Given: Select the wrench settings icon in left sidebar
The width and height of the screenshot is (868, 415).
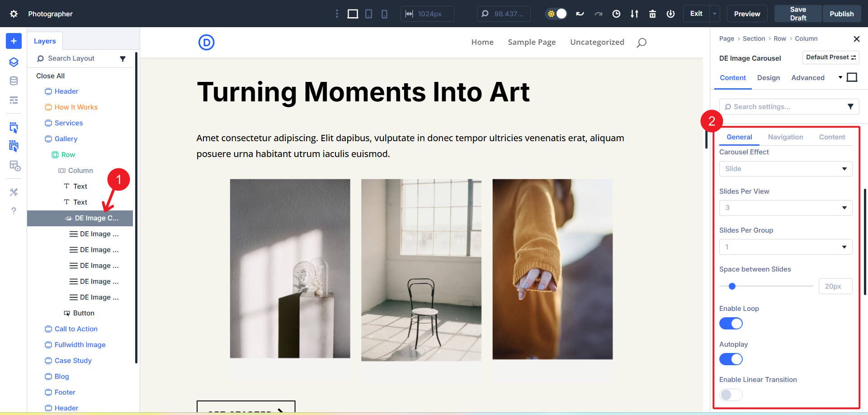Looking at the screenshot, I should [x=13, y=192].
